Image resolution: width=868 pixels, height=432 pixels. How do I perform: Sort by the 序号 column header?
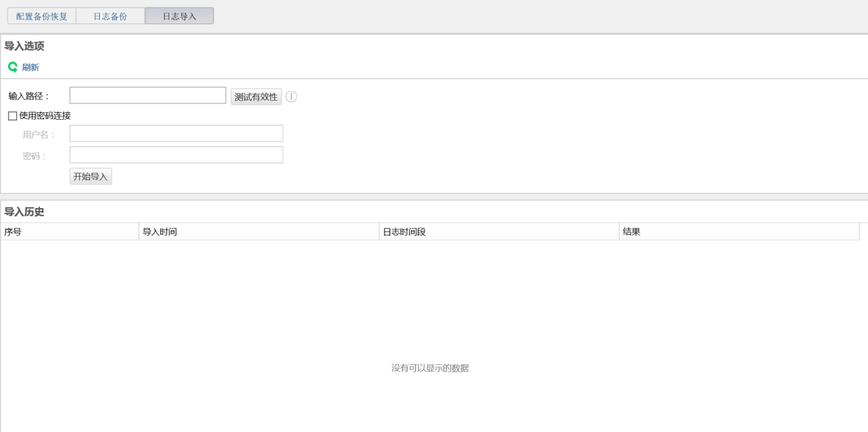coord(13,232)
